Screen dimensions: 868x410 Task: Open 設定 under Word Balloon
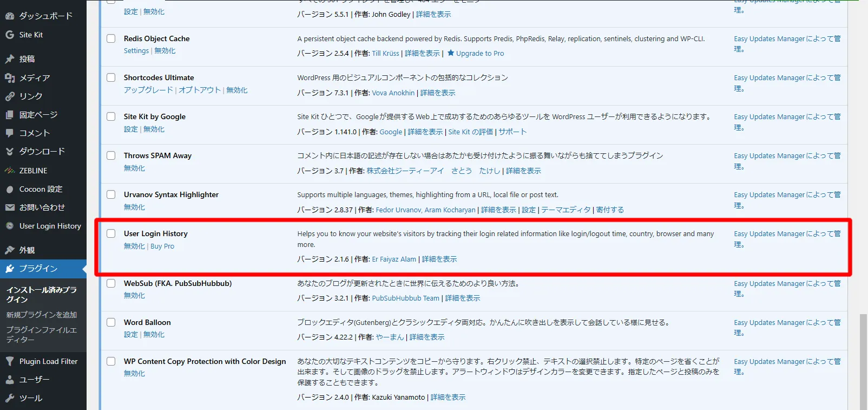tap(131, 335)
